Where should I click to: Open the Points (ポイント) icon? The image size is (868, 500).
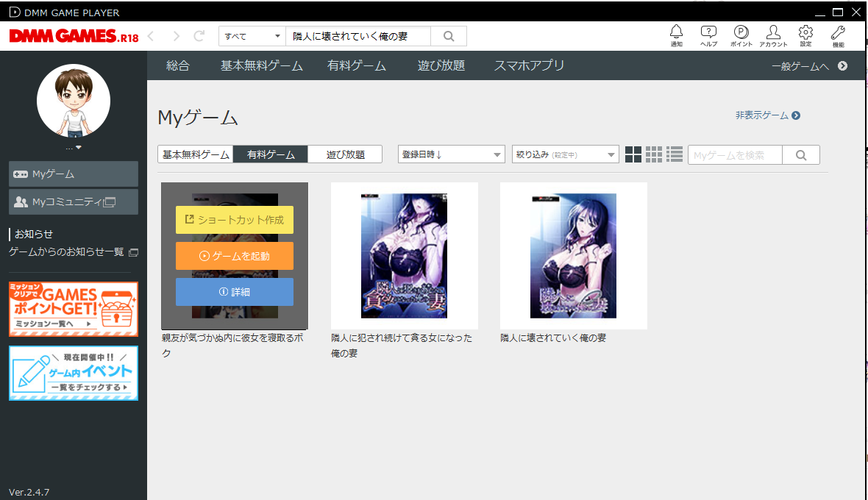coord(741,35)
